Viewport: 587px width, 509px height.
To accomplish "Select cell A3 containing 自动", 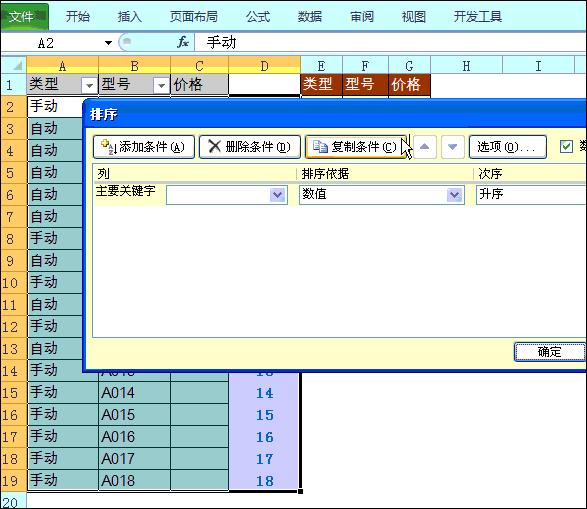I will tap(55, 129).
